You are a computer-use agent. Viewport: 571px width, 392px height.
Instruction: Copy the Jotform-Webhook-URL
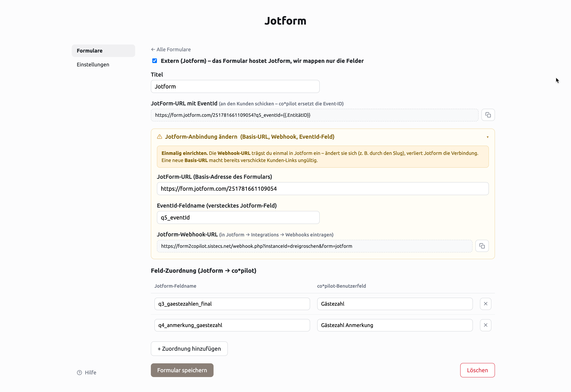pos(482,246)
